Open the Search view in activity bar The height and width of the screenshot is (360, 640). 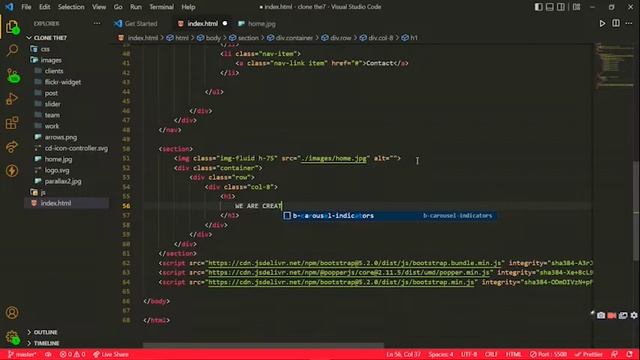pos(12,51)
